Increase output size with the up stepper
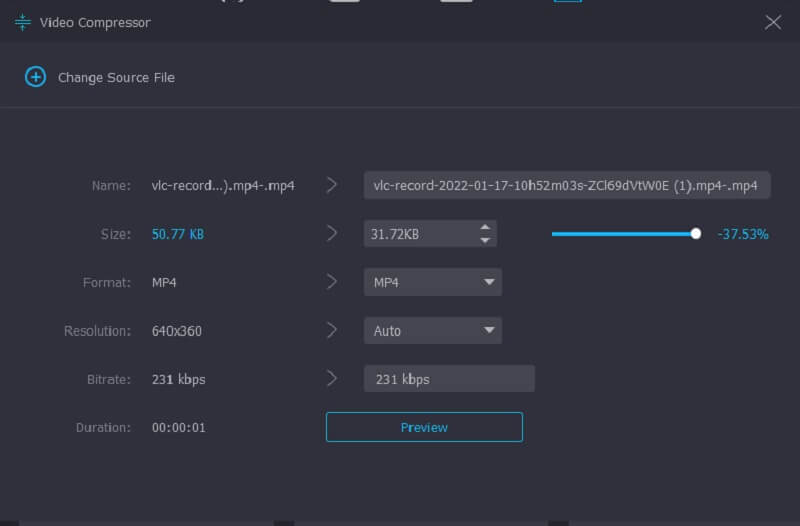The image size is (800, 526). tap(485, 227)
